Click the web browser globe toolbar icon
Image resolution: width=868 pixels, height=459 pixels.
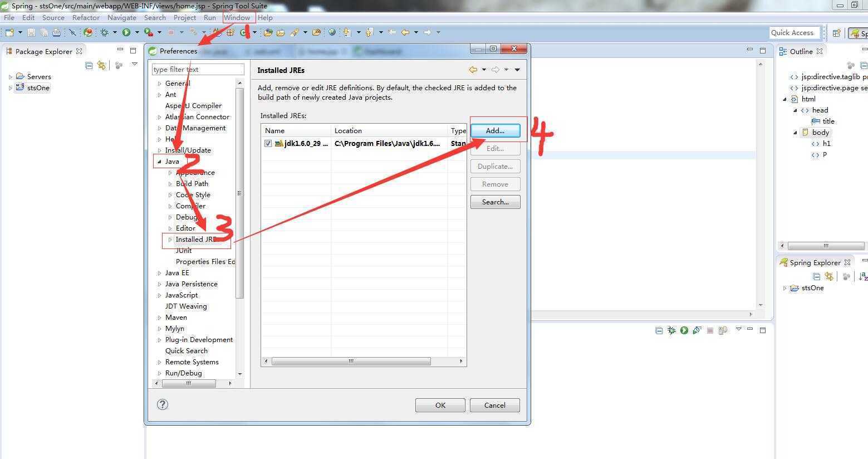(332, 32)
